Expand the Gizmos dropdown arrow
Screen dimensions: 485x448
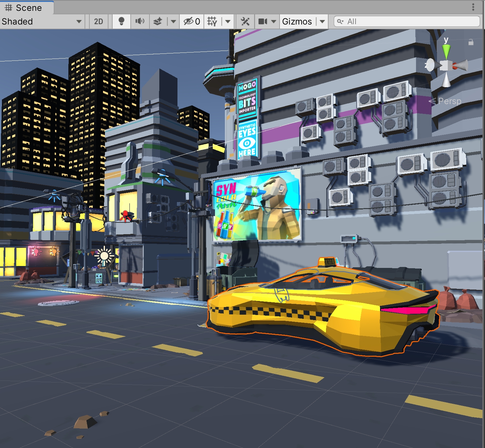click(322, 21)
